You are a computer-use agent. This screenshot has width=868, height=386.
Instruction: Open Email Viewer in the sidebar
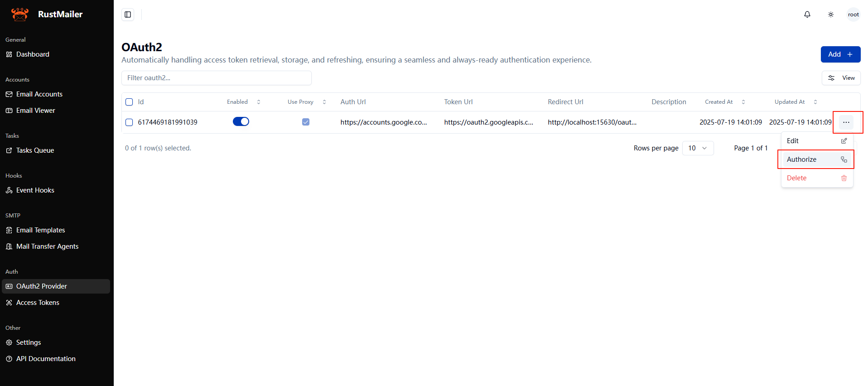pyautogui.click(x=56, y=111)
